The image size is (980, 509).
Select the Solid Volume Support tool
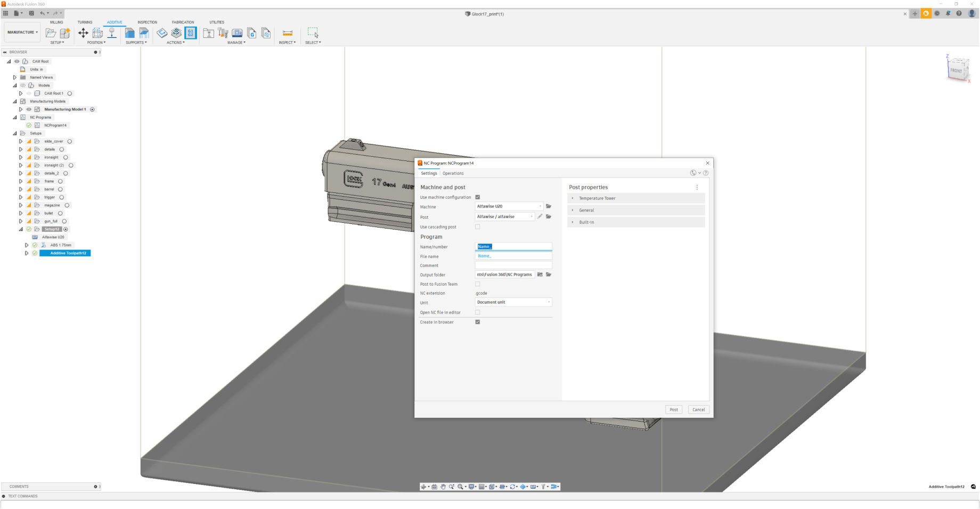point(129,33)
